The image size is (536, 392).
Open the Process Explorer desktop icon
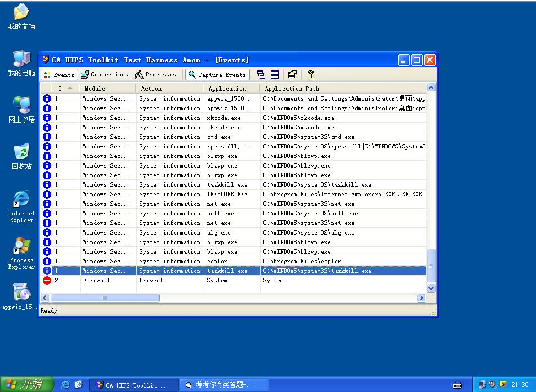21,253
